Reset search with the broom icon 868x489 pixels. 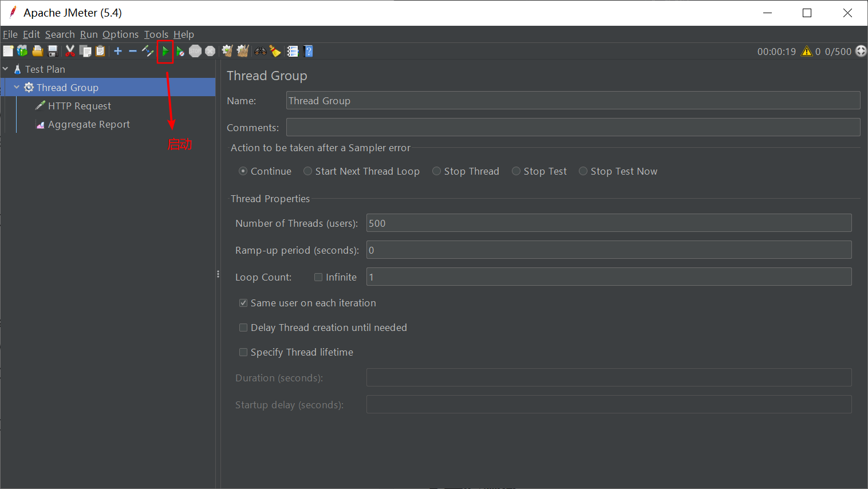(275, 52)
